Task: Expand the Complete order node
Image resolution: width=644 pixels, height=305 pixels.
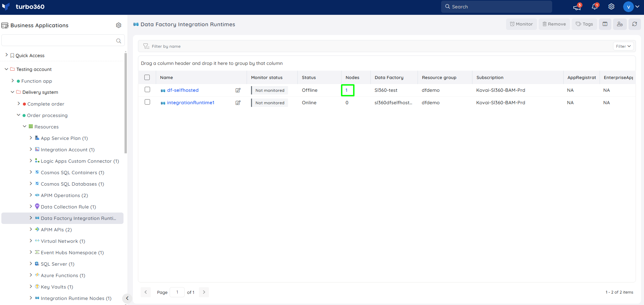Action: 19,104
